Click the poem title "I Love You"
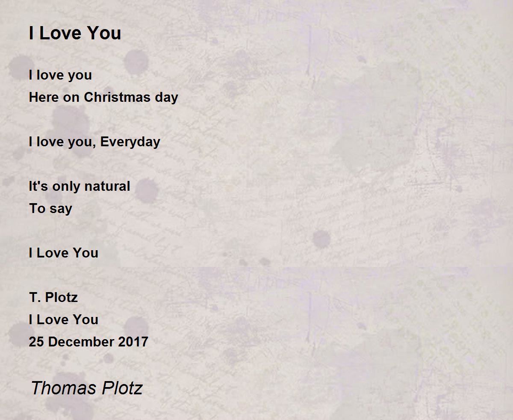 point(75,33)
